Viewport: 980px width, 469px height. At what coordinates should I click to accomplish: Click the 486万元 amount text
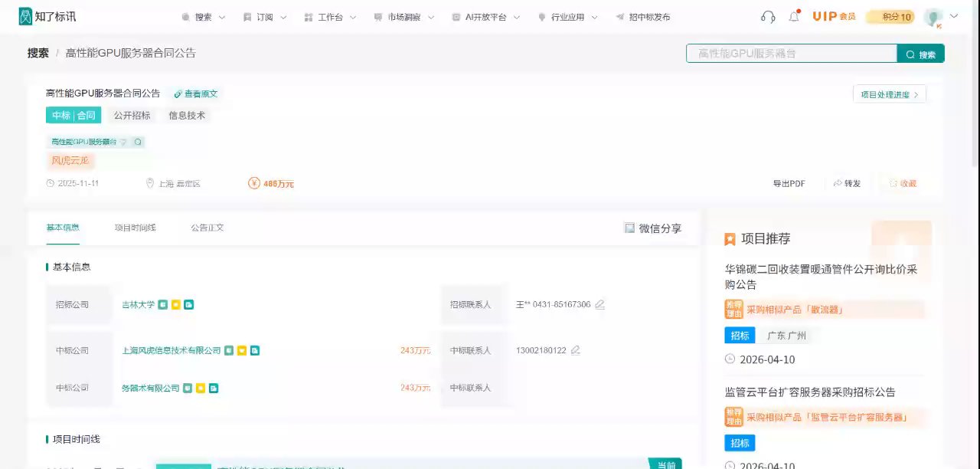pyautogui.click(x=279, y=184)
